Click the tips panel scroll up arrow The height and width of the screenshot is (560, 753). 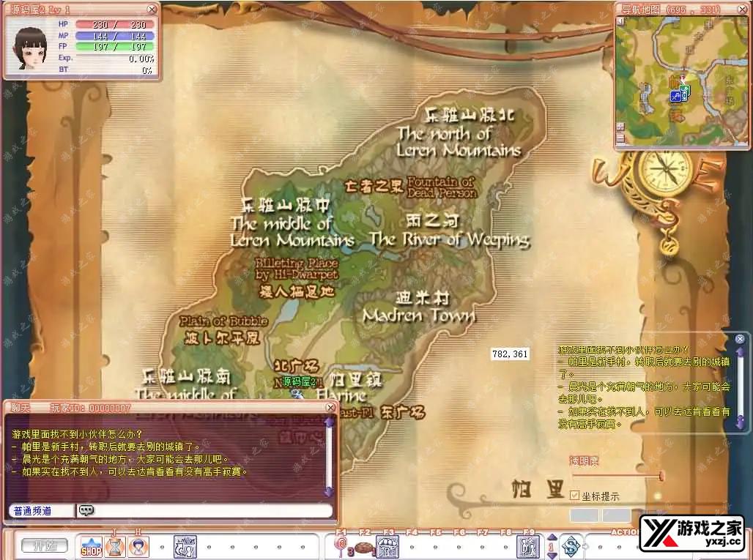coord(740,351)
